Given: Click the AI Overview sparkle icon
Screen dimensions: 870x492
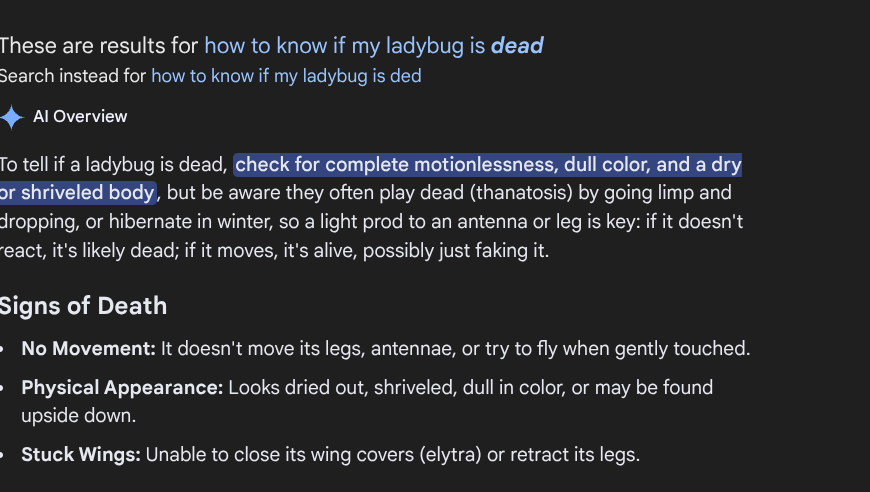Looking at the screenshot, I should click(11, 117).
